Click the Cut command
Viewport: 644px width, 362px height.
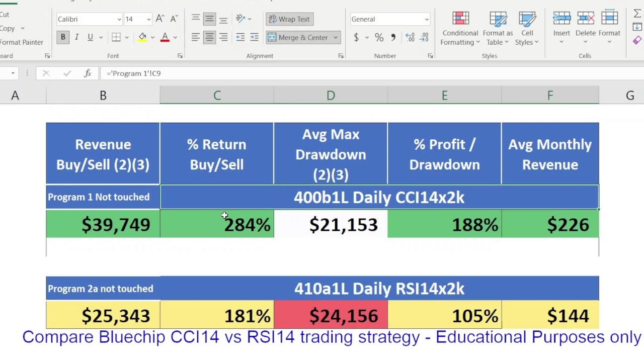pyautogui.click(x=5, y=15)
